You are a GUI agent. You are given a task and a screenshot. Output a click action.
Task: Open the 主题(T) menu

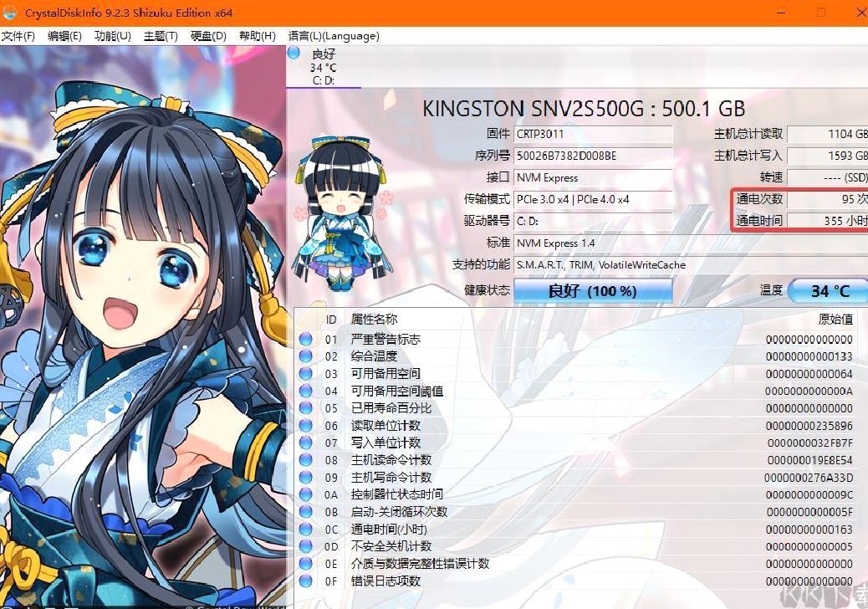click(x=161, y=36)
